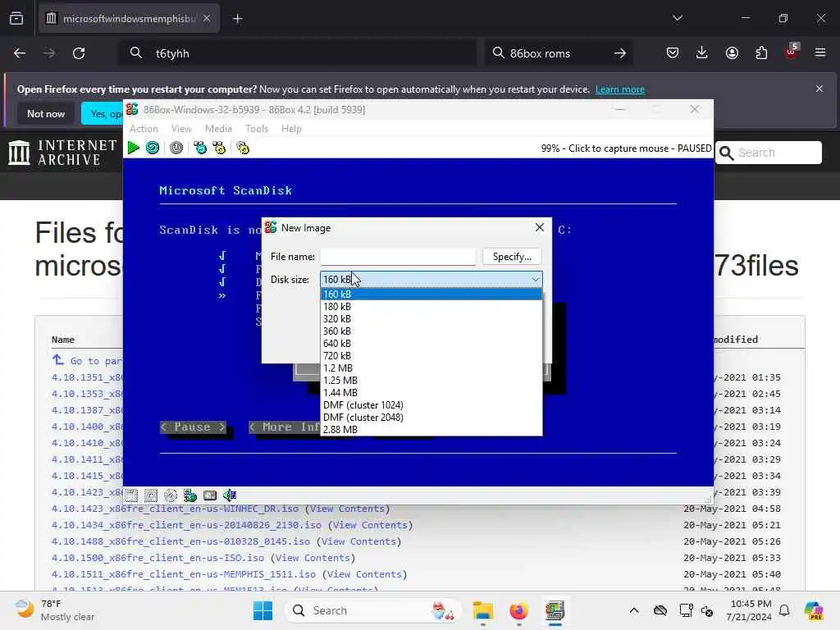Click the ACPI power shutdown icon
The image size is (840, 630).
[x=176, y=148]
